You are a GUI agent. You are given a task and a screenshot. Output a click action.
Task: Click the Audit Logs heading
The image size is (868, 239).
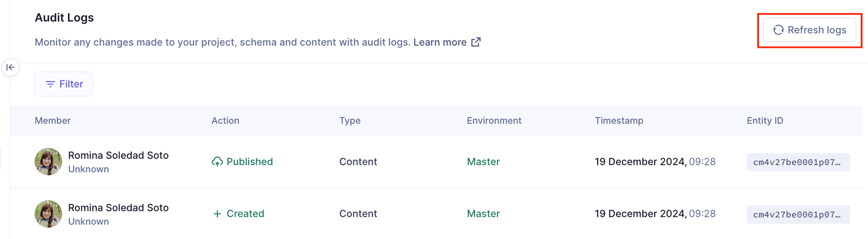[64, 18]
